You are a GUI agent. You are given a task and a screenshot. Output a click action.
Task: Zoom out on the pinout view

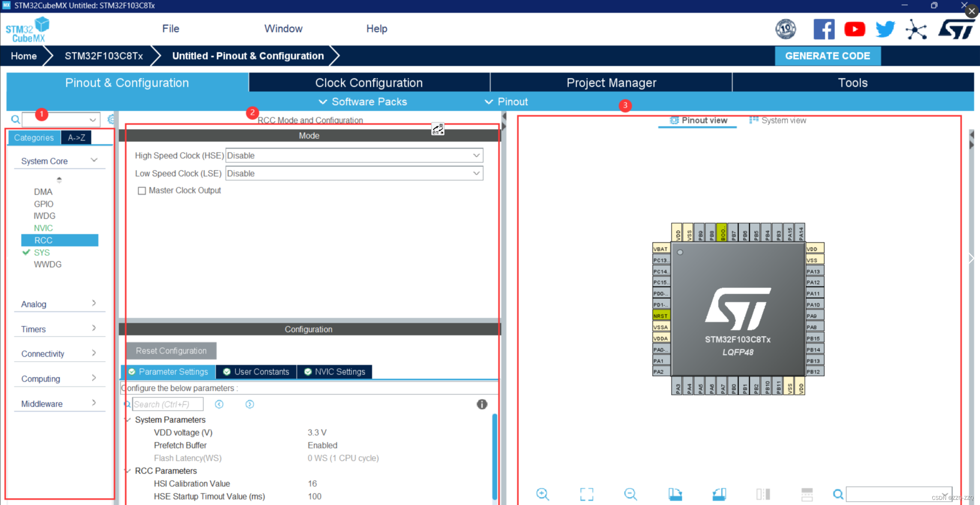coord(630,494)
